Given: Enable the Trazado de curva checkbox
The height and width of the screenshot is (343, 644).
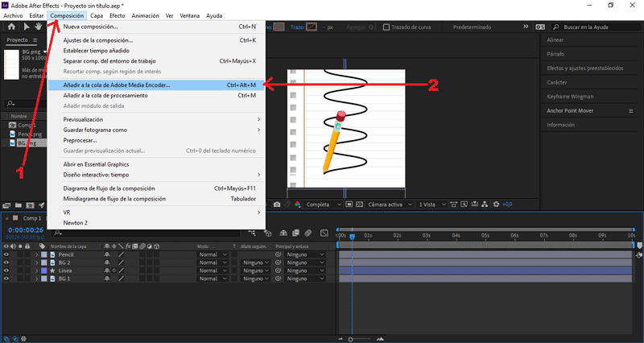Looking at the screenshot, I should tap(386, 27).
